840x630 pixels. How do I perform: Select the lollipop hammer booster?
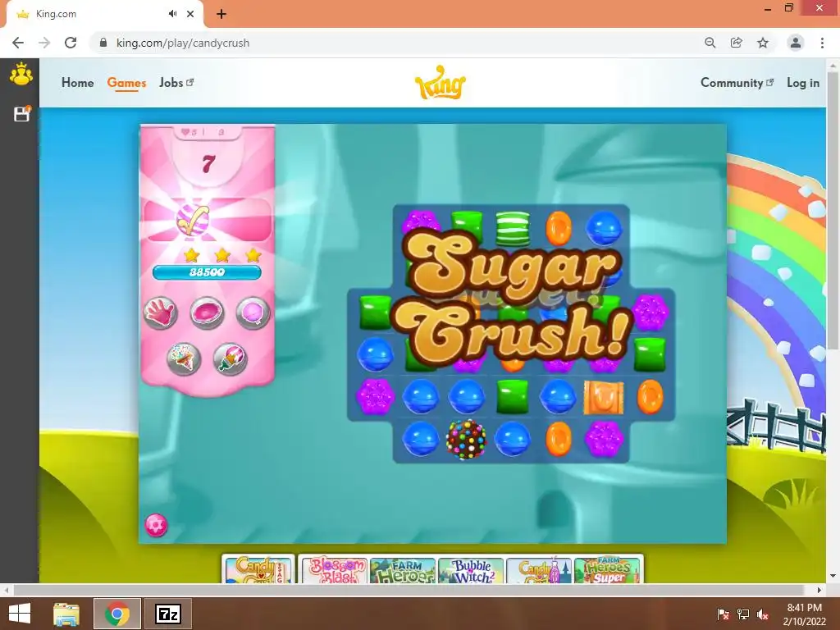(253, 313)
